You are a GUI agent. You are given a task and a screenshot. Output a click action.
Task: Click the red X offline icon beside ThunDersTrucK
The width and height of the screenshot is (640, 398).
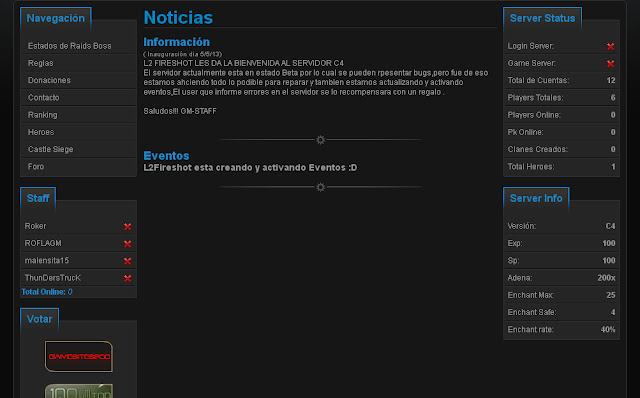(x=127, y=278)
